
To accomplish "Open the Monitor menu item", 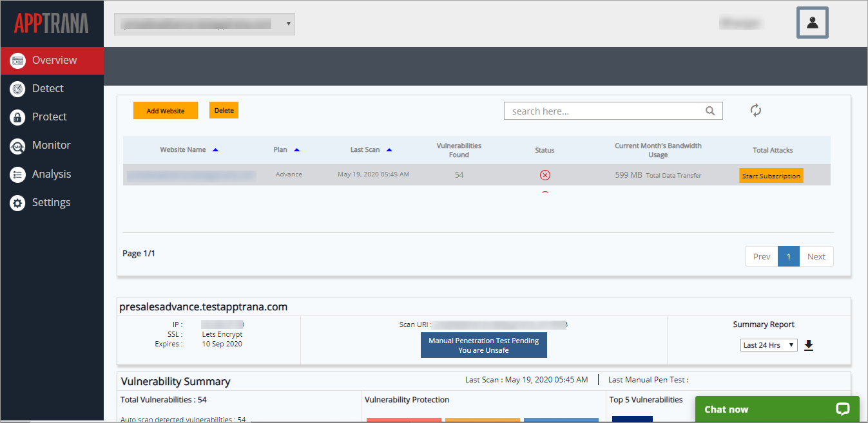I will coord(52,146).
